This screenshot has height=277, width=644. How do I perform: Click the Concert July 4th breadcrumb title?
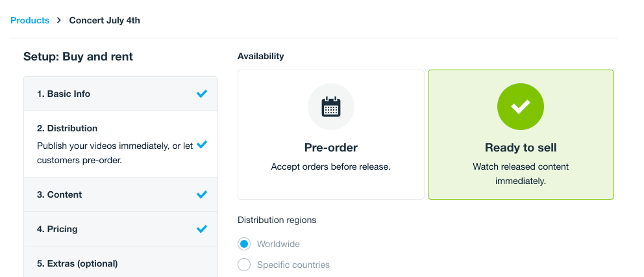[x=105, y=20]
